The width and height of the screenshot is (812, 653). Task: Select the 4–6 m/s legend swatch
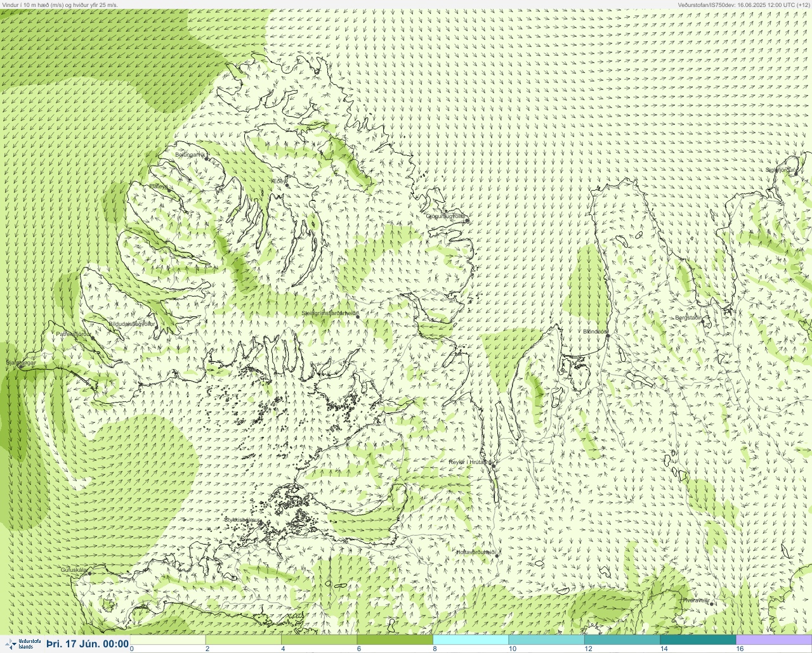(319, 640)
